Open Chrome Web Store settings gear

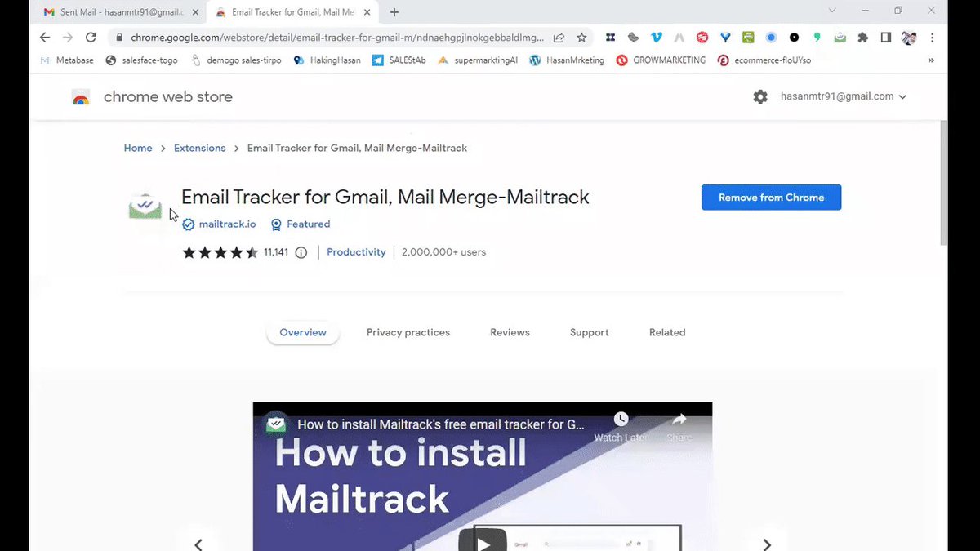(760, 96)
